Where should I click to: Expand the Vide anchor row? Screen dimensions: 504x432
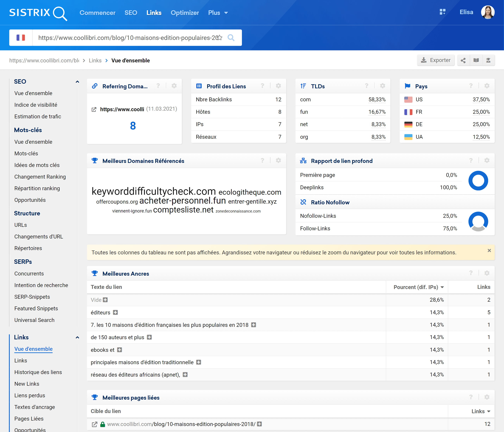click(105, 300)
